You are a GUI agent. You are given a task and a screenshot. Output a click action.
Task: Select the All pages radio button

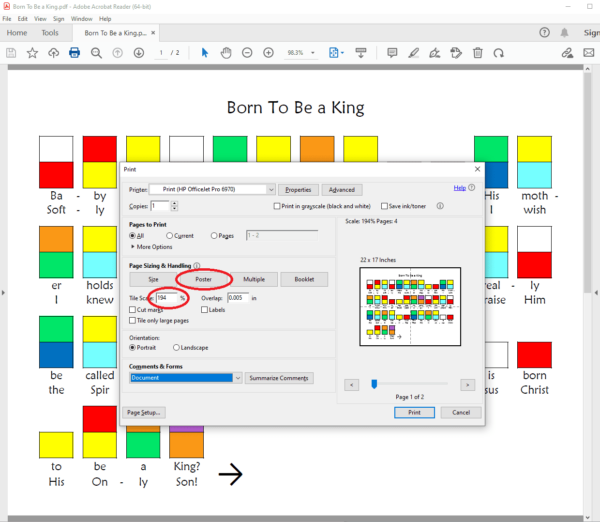click(132, 236)
